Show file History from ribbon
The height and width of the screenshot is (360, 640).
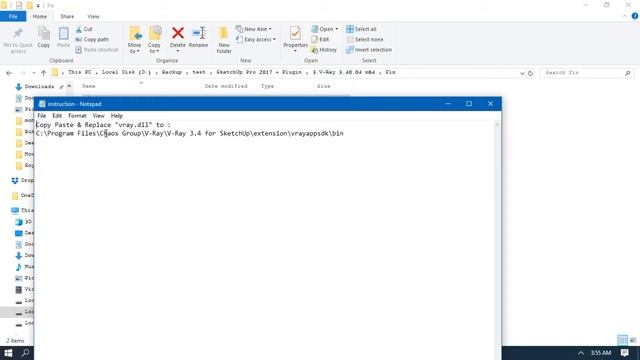[x=324, y=50]
